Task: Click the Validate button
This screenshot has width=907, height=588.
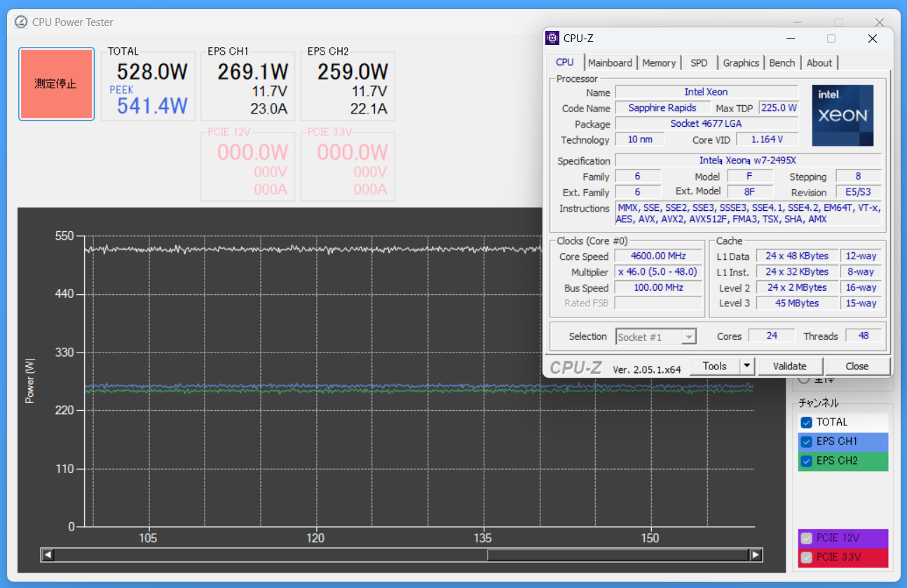Action: [x=789, y=366]
